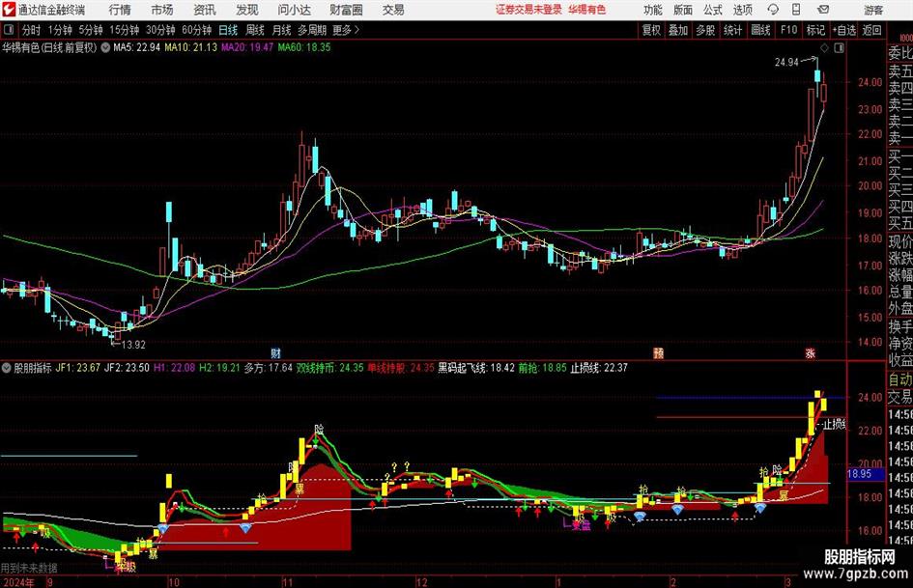The image size is (913, 588).
Task: Show more periods with 更多 chevron
Action: click(x=346, y=30)
